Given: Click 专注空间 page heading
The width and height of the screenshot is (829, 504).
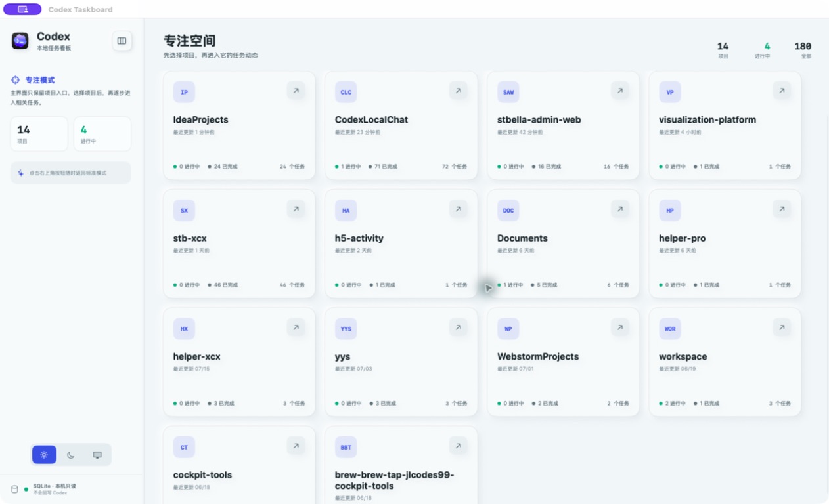Looking at the screenshot, I should pyautogui.click(x=190, y=41).
